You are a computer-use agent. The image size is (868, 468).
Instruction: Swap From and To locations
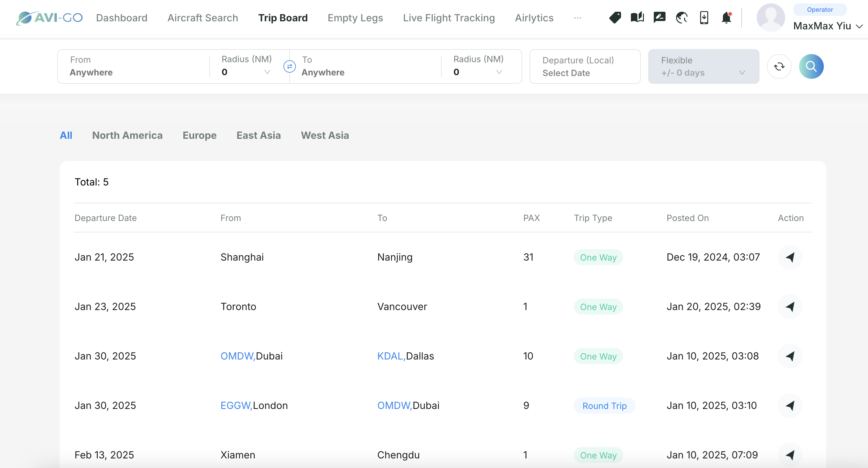coord(289,66)
